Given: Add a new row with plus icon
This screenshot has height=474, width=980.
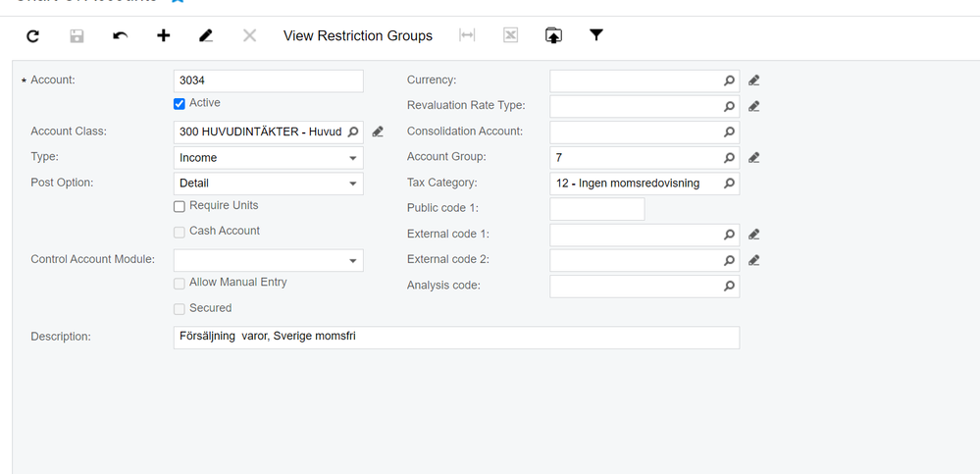Looking at the screenshot, I should point(163,35).
